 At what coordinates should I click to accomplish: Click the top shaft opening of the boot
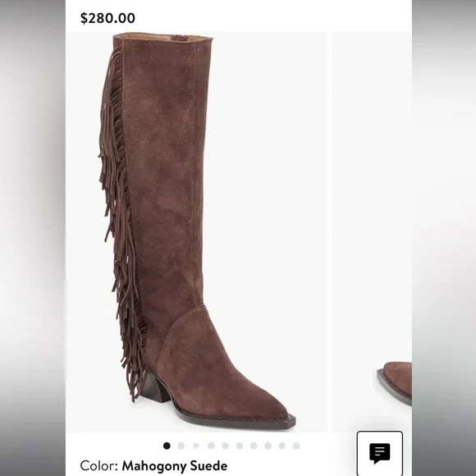pyautogui.click(x=163, y=38)
